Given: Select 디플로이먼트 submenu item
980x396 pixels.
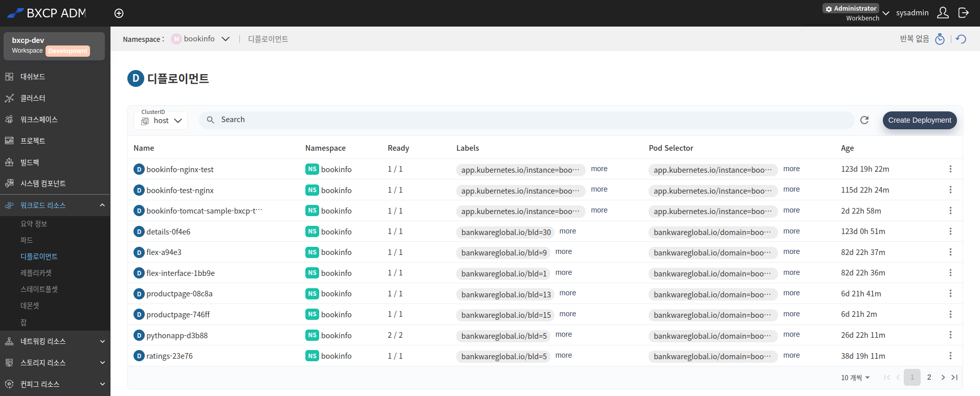Looking at the screenshot, I should 39,257.
